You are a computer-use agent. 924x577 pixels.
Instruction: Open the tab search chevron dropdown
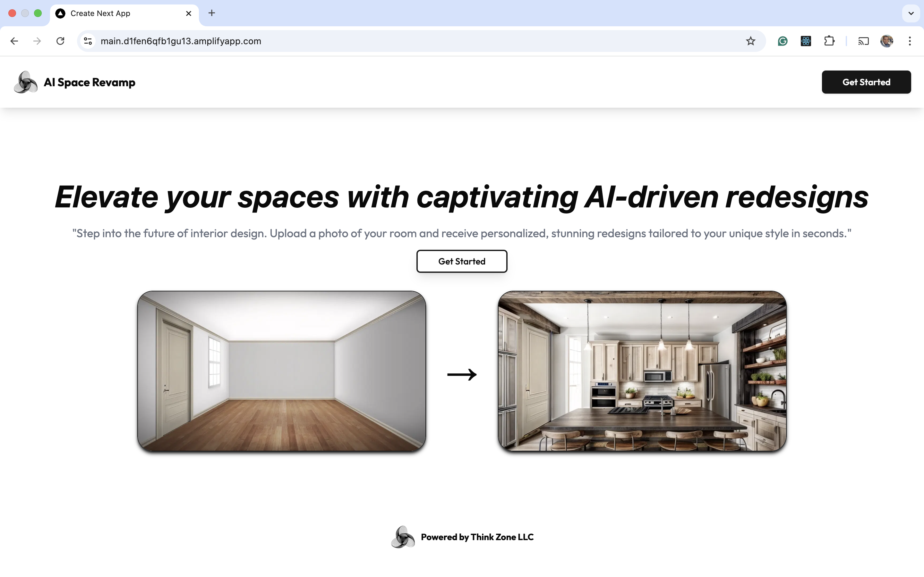[911, 13]
